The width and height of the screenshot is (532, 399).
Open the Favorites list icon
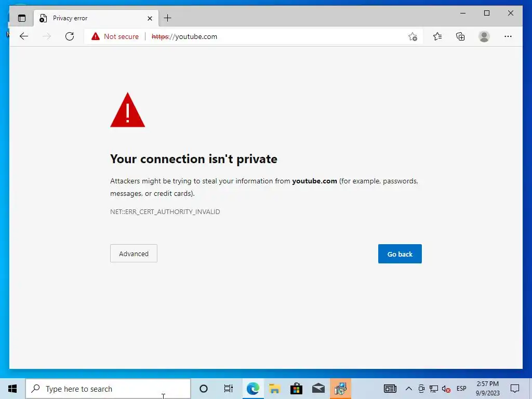tap(437, 36)
